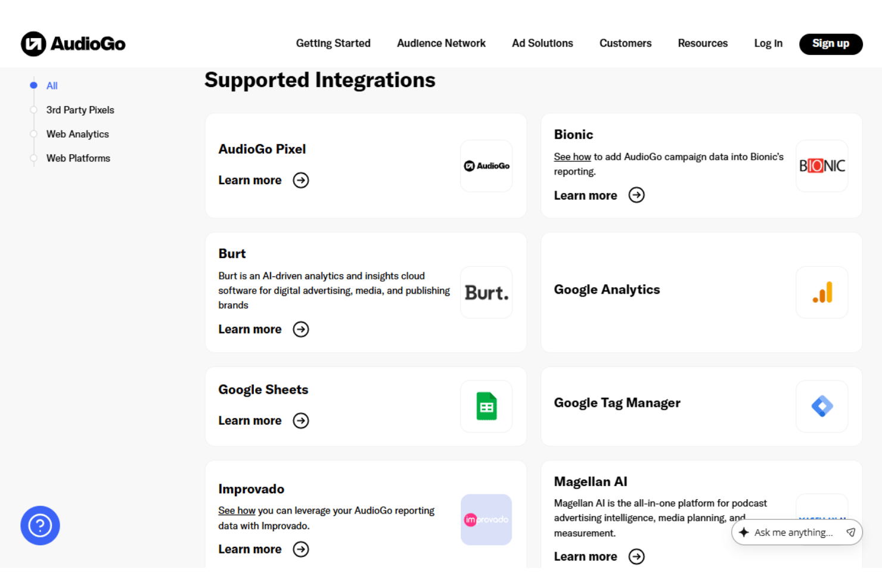882x588 pixels.
Task: Click the Bionic logo thumbnail
Action: (822, 166)
